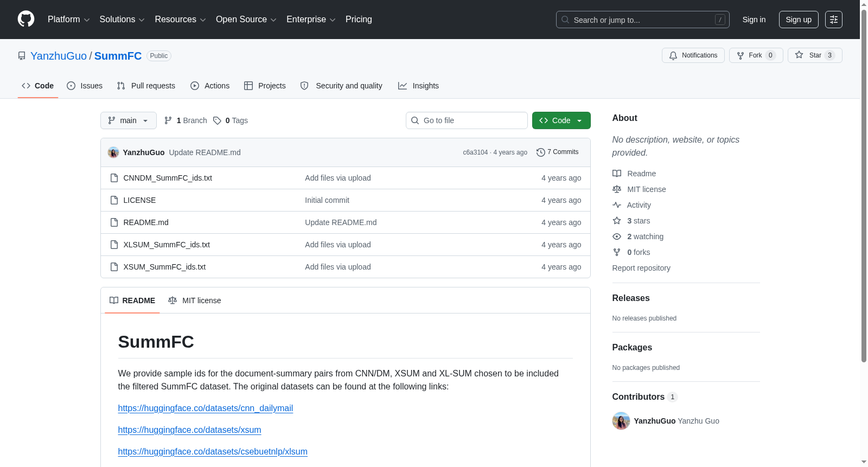Click the YanzhuGuo avatar in commit bar
Screen dimensions: 868x467
[x=113, y=152]
